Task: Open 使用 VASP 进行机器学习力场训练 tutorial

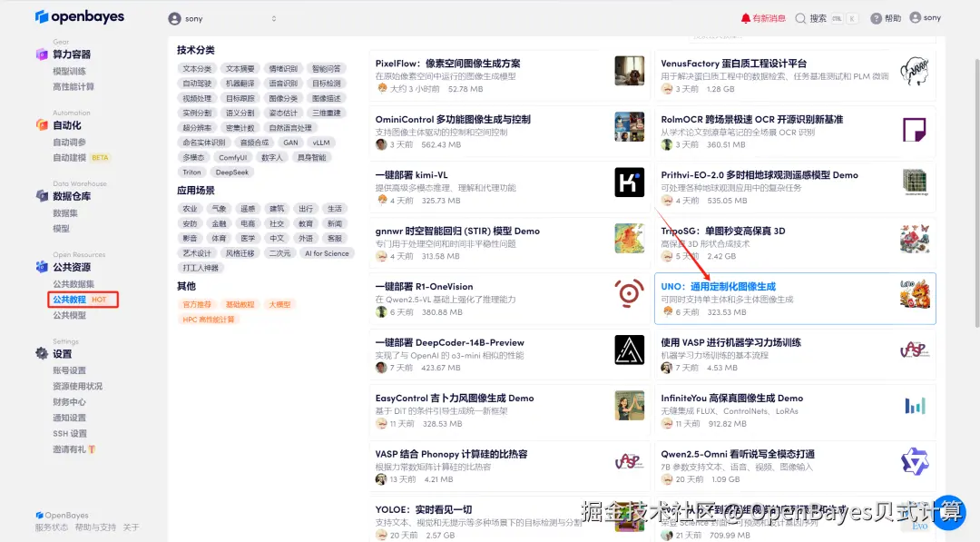Action: tap(730, 342)
